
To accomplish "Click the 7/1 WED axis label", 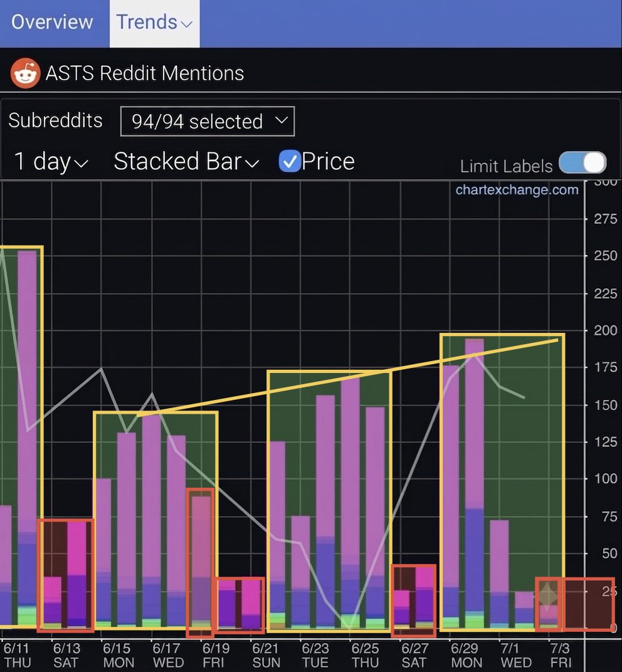I will point(515,655).
